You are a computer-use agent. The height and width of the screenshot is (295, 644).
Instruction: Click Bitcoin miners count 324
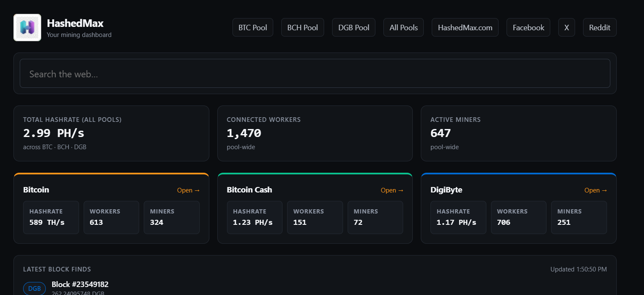pyautogui.click(x=157, y=222)
